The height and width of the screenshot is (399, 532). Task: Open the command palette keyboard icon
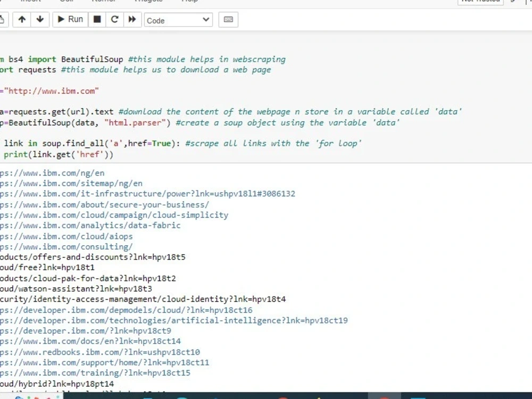[228, 20]
